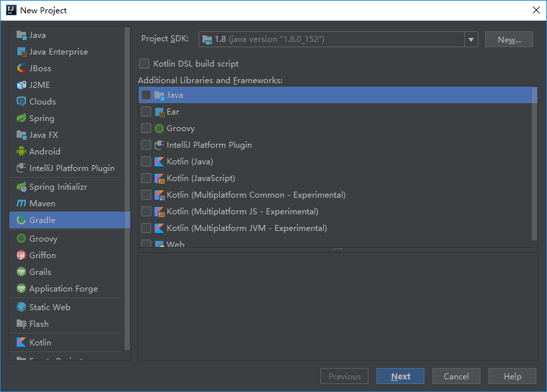Click the Kotlin (JavaScript) framework icon
547x392 pixels.
click(159, 178)
